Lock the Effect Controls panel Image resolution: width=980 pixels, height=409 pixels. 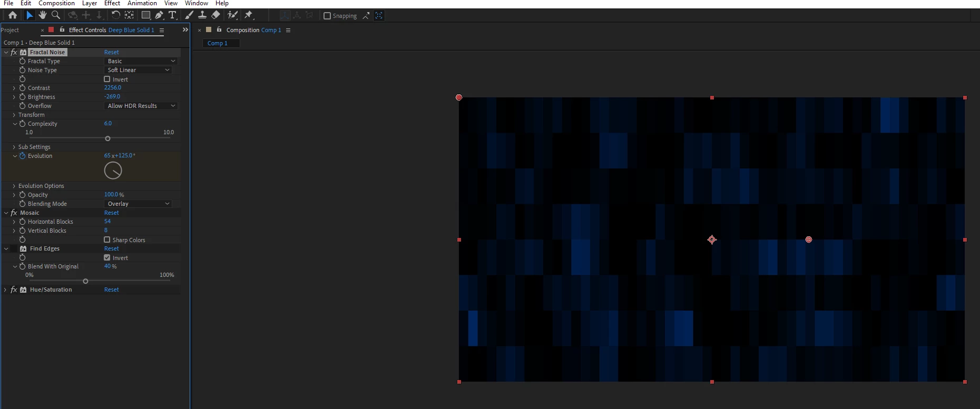click(x=62, y=29)
